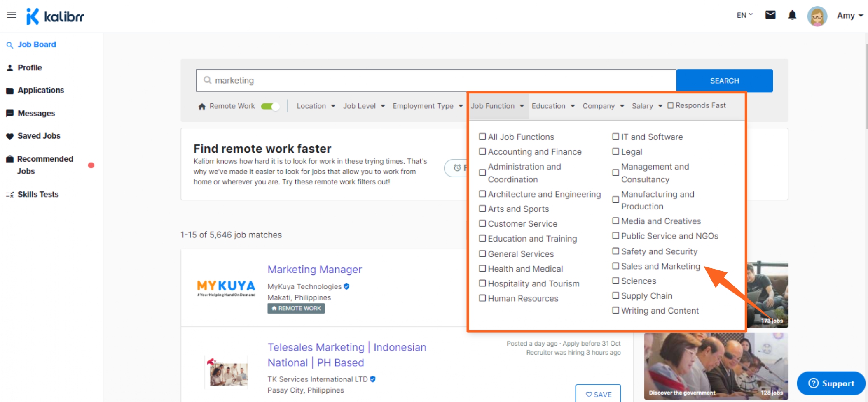Click the Kalibrr logo
The image size is (868, 402).
tap(56, 16)
